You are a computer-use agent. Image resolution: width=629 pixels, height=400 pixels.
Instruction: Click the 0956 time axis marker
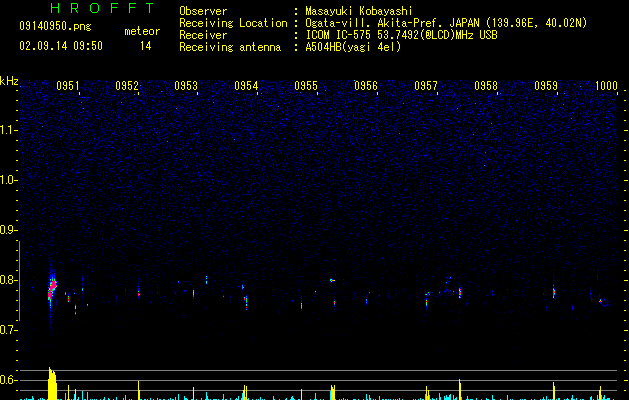[x=366, y=86]
